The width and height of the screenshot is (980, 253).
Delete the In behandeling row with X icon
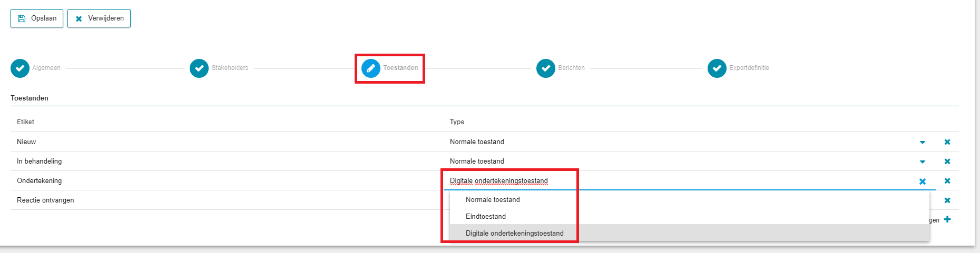(x=947, y=161)
